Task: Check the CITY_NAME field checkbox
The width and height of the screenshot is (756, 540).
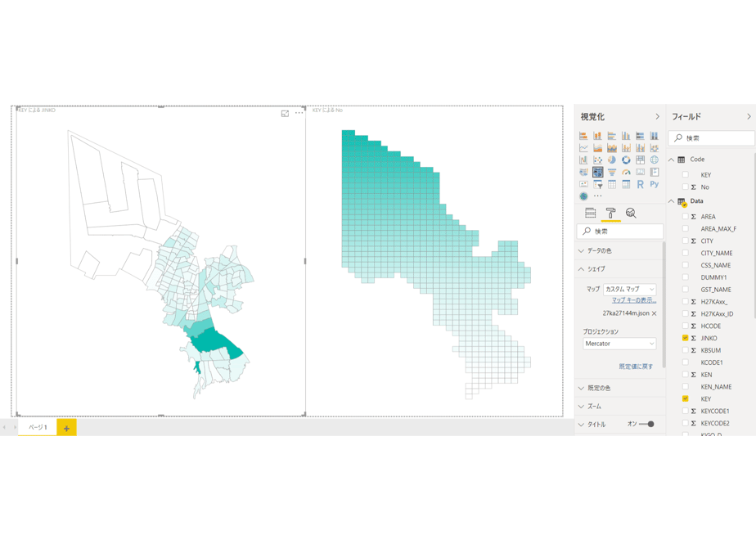Action: (x=685, y=253)
